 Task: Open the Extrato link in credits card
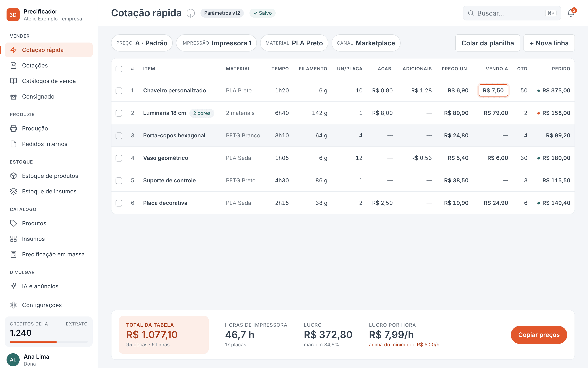77,324
